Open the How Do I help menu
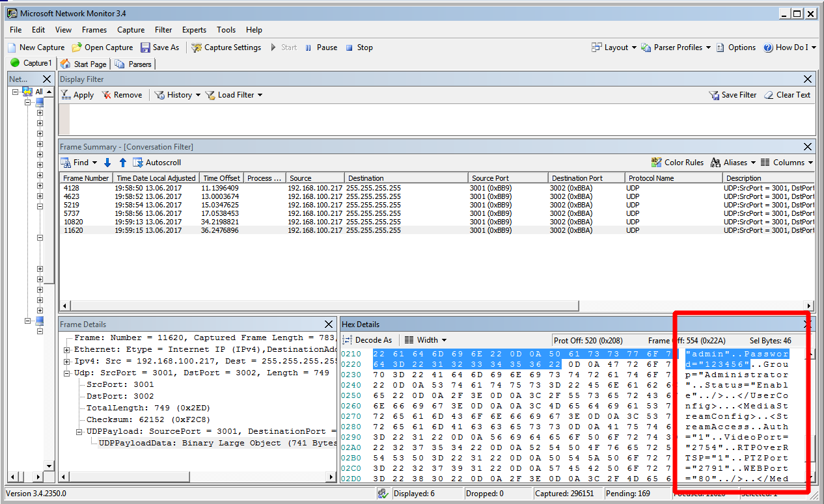The image size is (824, 504). click(x=788, y=47)
